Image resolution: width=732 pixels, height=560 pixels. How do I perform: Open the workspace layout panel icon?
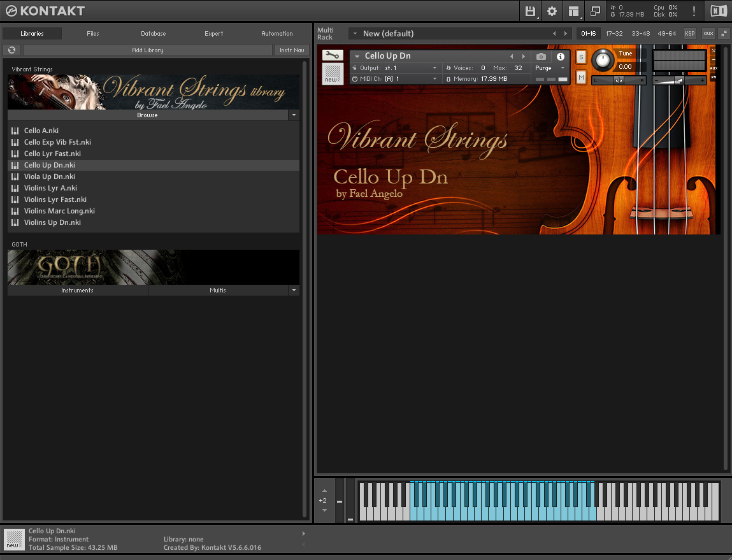(x=573, y=11)
